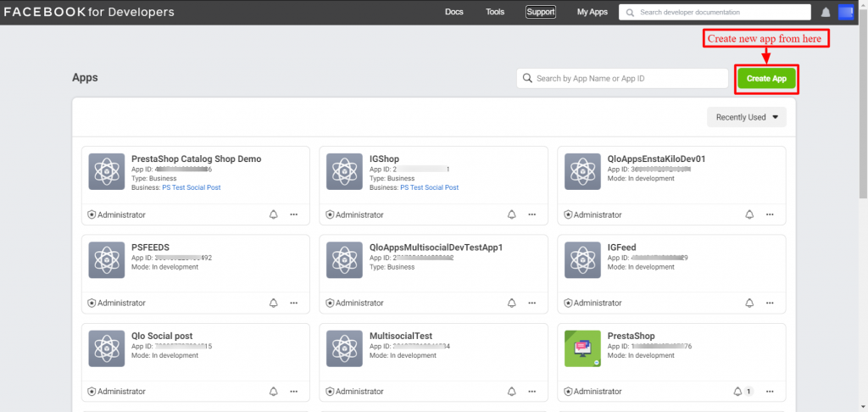Image resolution: width=868 pixels, height=412 pixels.
Task: Click bell icon on PrestaShop Catalog Shop Demo card
Action: (x=274, y=214)
